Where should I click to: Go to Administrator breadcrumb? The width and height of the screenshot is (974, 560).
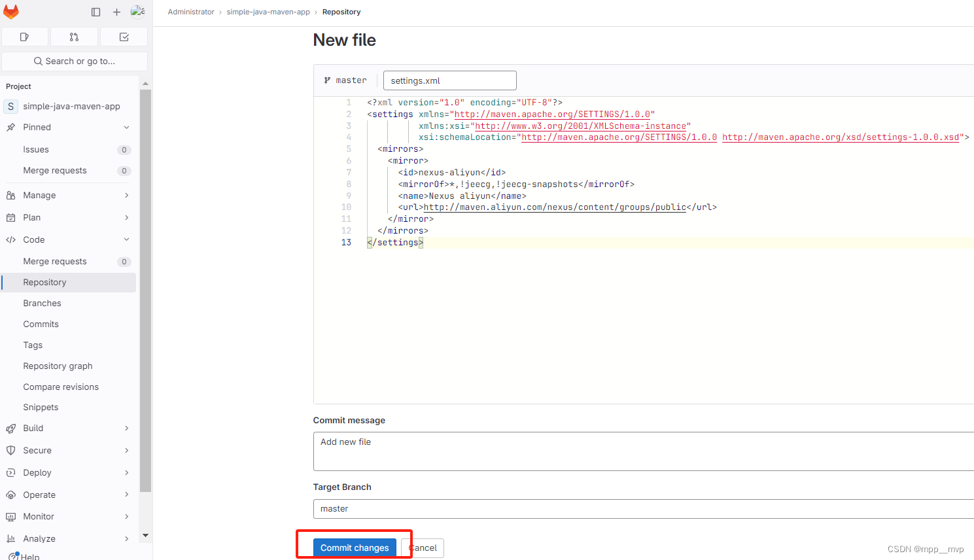(x=191, y=12)
